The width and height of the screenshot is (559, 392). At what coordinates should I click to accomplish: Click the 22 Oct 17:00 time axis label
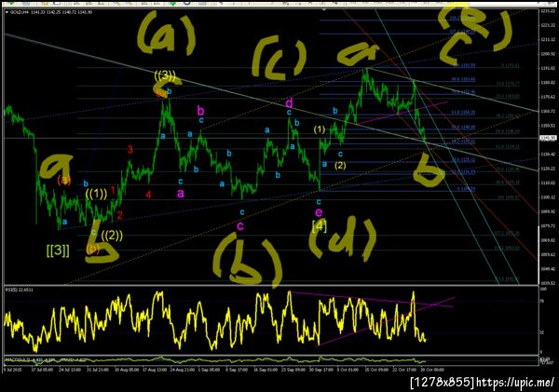coord(404,370)
